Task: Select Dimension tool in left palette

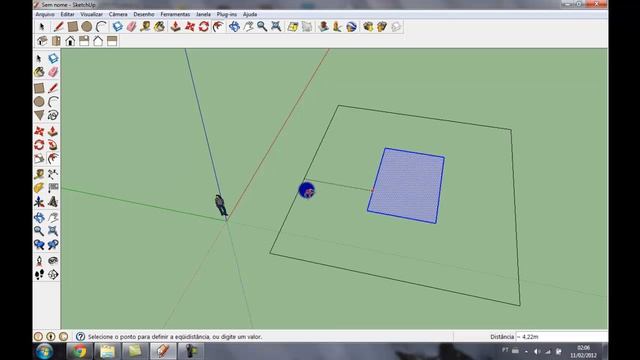Action: coord(53,174)
